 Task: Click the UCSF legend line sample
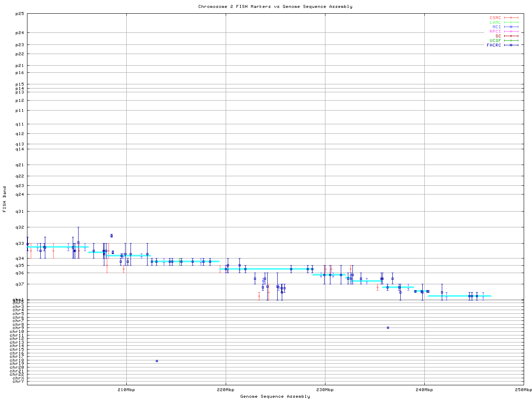pos(511,41)
